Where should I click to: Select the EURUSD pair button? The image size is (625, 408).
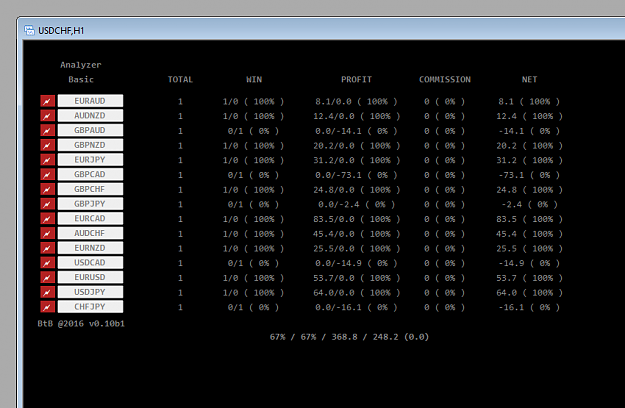(x=90, y=277)
